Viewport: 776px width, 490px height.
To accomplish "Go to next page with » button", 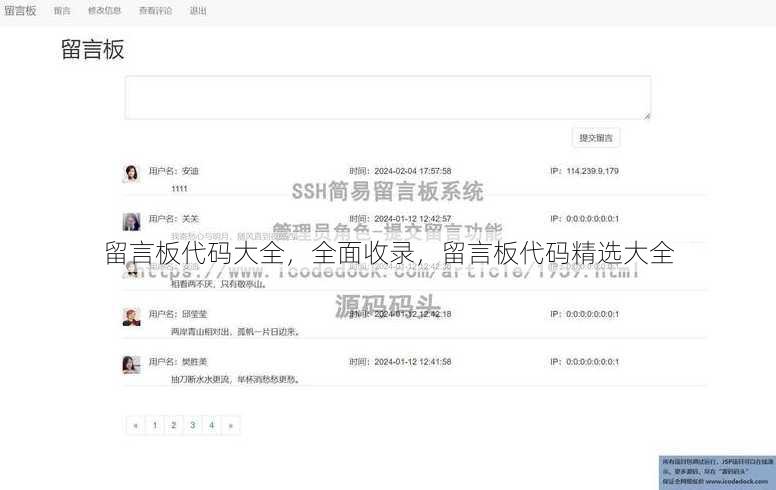I will pyautogui.click(x=231, y=425).
